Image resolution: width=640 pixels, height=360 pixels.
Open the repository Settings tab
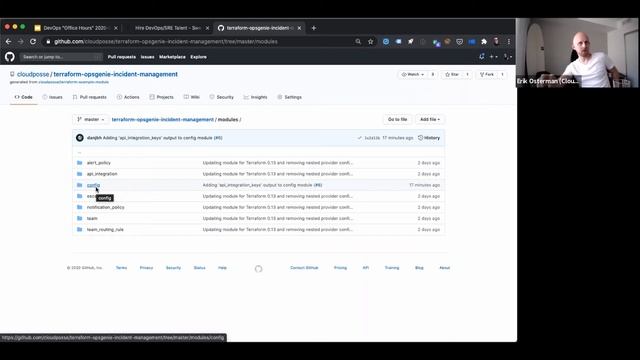click(x=289, y=97)
